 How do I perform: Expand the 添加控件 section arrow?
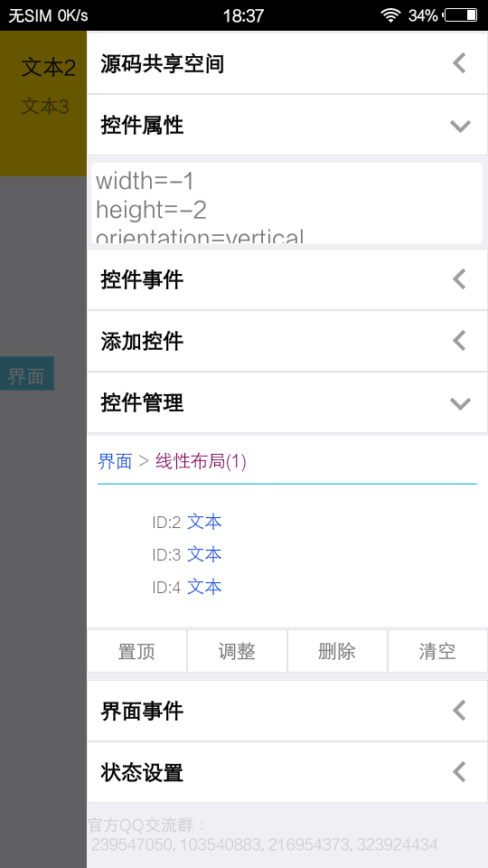tap(459, 341)
